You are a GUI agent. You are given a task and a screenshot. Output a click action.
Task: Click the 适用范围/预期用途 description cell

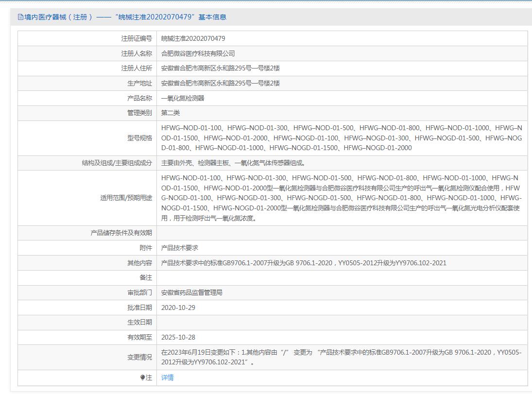pos(341,198)
